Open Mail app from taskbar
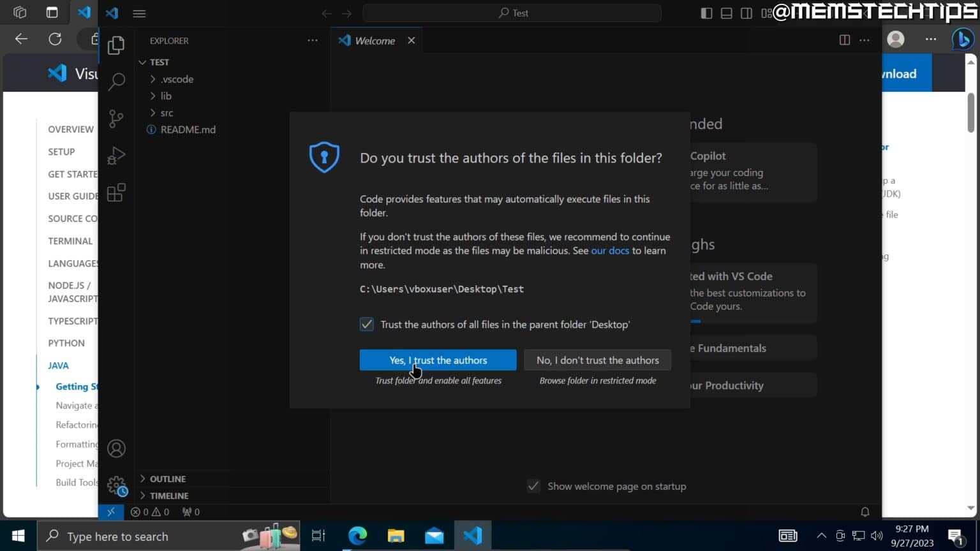This screenshot has width=980, height=551. click(434, 536)
